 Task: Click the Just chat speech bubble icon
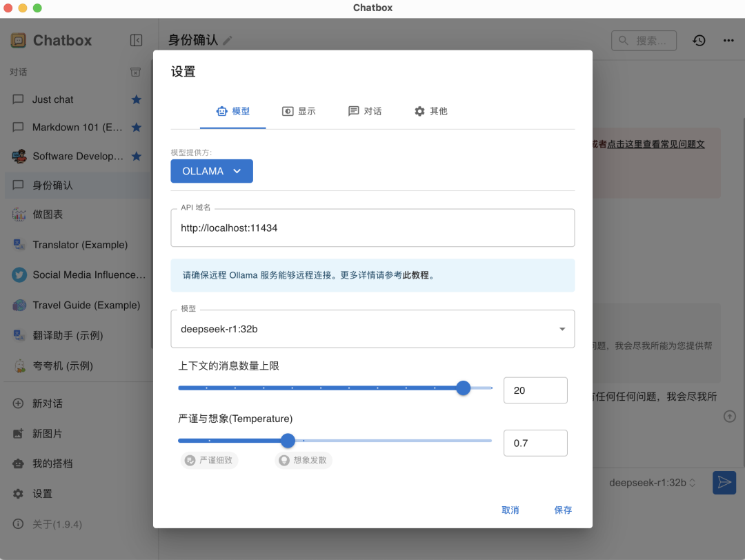tap(18, 99)
